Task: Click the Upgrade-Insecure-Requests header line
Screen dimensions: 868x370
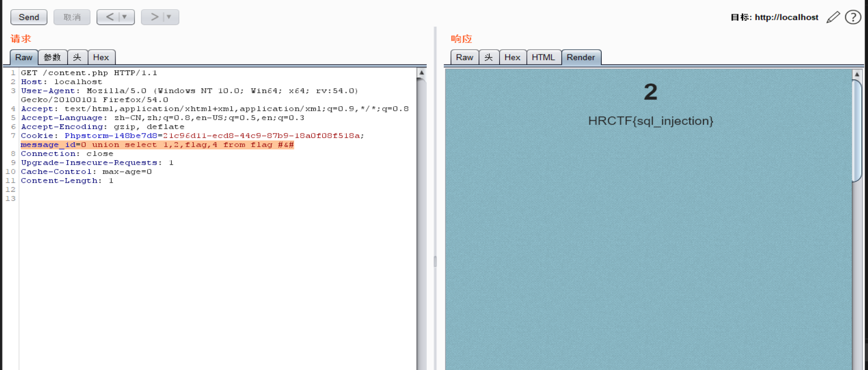Action: point(97,163)
